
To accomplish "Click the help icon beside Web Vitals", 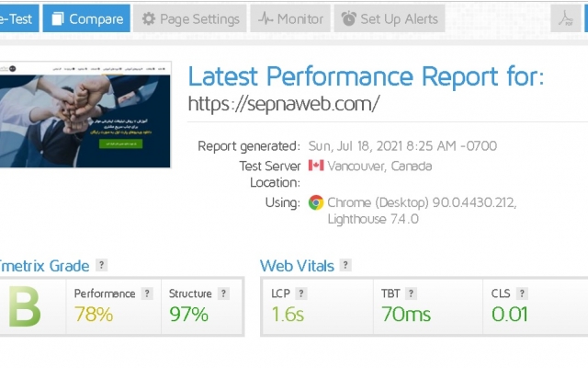I will [345, 265].
